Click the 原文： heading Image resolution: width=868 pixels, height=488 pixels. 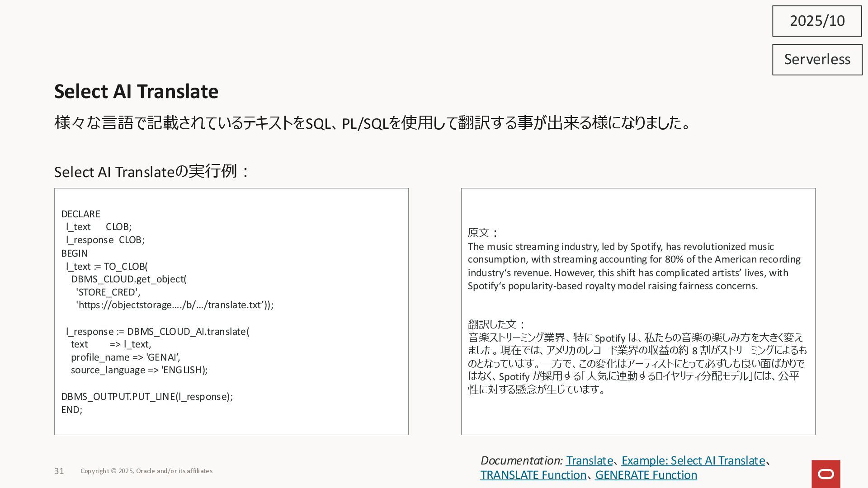482,233
